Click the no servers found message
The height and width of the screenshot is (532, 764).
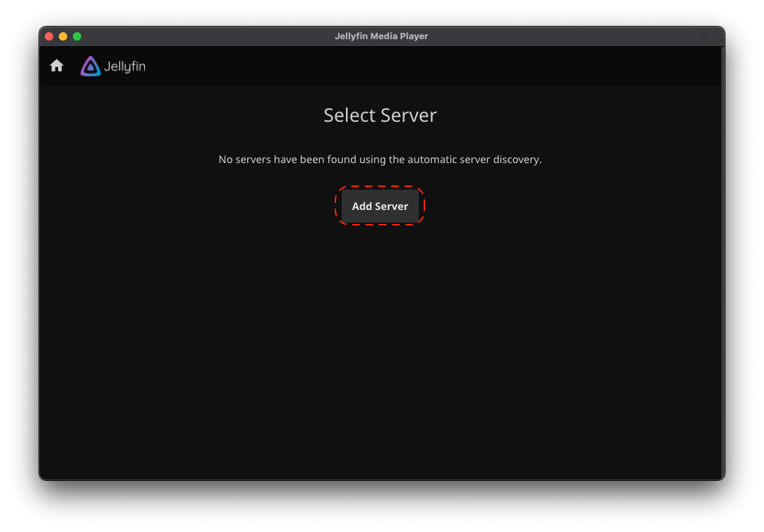pyautogui.click(x=380, y=160)
